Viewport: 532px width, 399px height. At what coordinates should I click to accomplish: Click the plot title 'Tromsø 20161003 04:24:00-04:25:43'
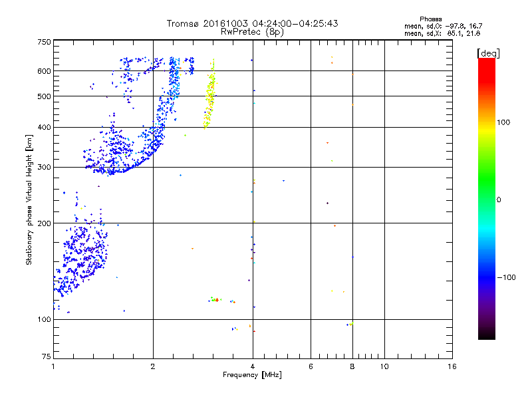pos(252,23)
